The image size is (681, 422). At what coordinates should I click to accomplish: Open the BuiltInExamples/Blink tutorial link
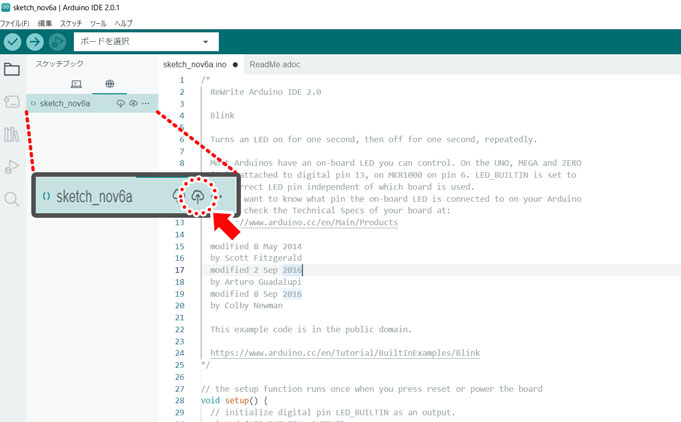point(345,353)
